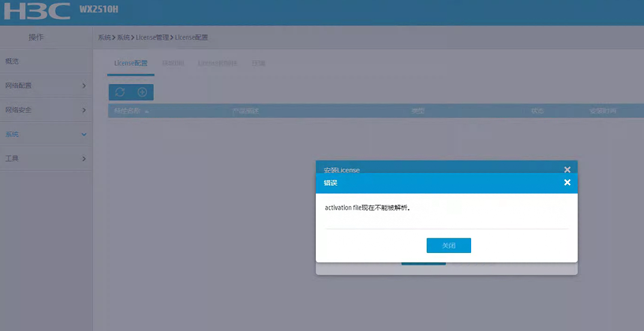Select the 系统 sidebar menu
This screenshot has height=331, width=644.
(x=46, y=134)
